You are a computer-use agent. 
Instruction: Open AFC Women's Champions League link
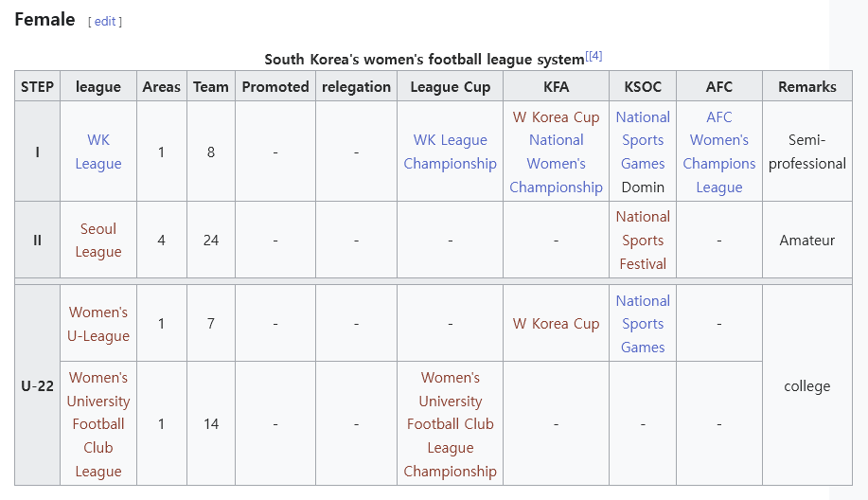click(718, 152)
